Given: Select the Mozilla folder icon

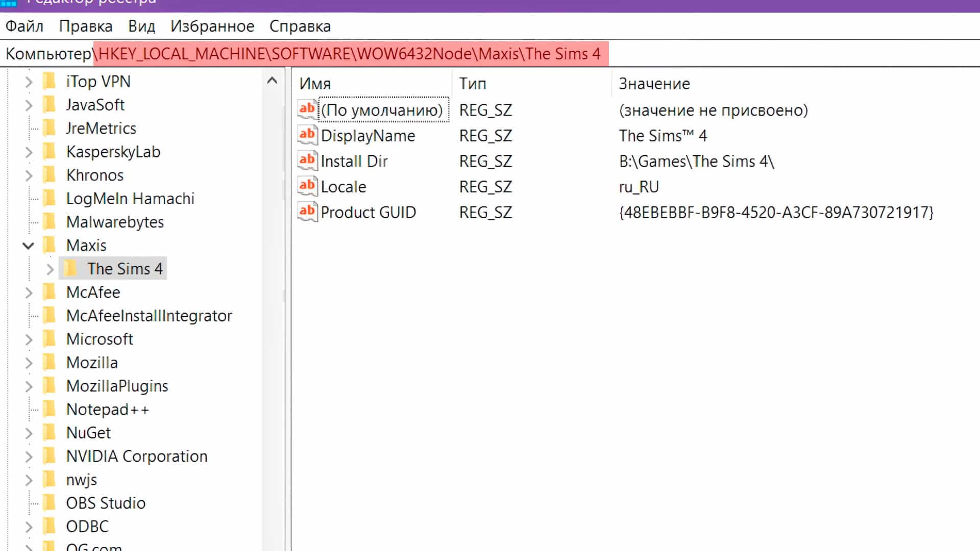Looking at the screenshot, I should (50, 362).
